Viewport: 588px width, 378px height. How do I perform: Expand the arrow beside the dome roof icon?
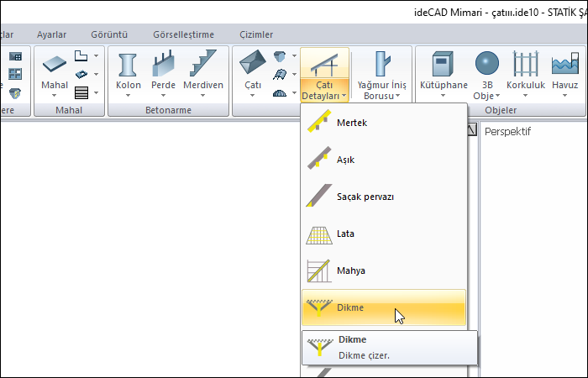[294, 92]
